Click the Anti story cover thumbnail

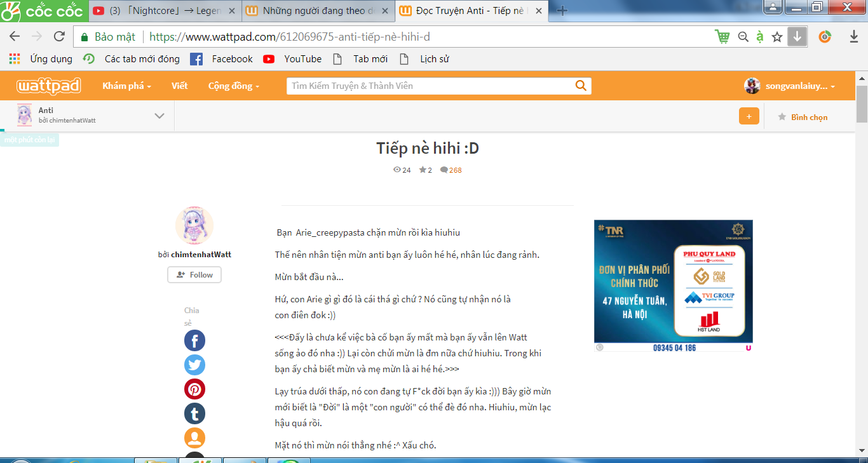click(x=24, y=116)
